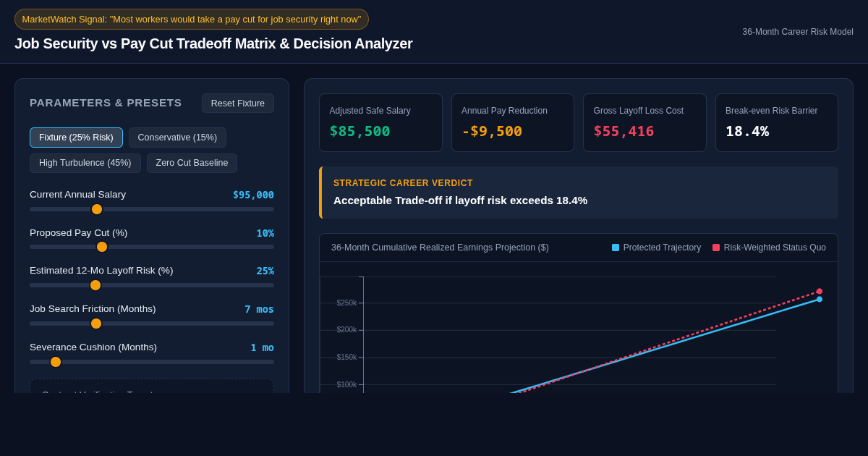868x456 pixels.
Task: Click the 1 mo severance value
Action: point(262,347)
